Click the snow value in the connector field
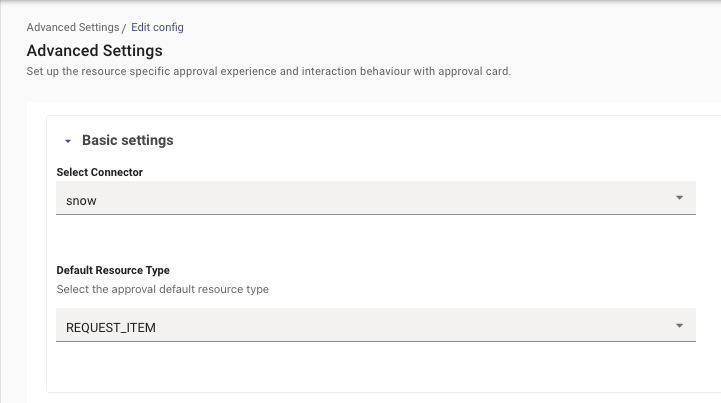Image resolution: width=721 pixels, height=403 pixels. point(81,201)
